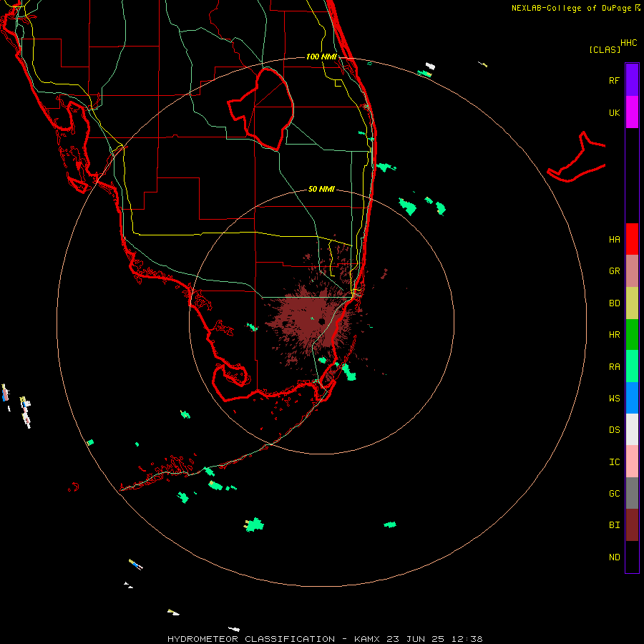Select the DS white legend swatch
644x644 pixels.
[632, 429]
